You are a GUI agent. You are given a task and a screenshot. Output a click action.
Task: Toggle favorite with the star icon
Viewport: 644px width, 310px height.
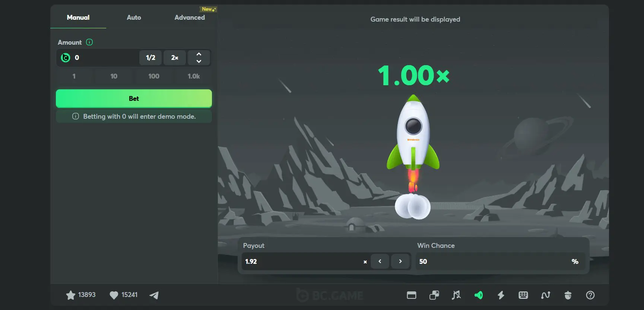(x=70, y=295)
